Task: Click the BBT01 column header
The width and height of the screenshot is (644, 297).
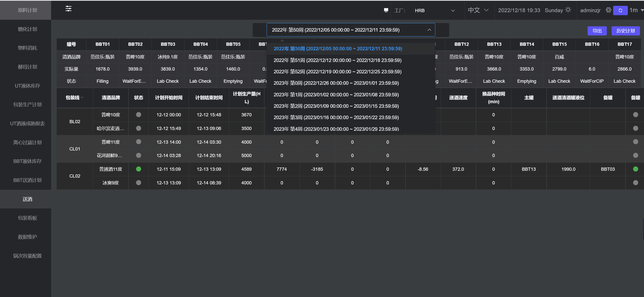Action: click(102, 44)
